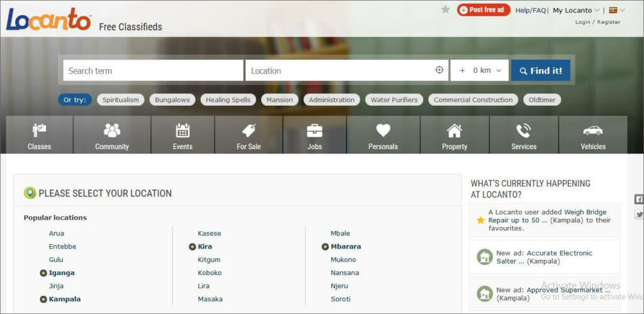Click the star bullet next to Kampala
Screen dimensions: 644x314
43,299
